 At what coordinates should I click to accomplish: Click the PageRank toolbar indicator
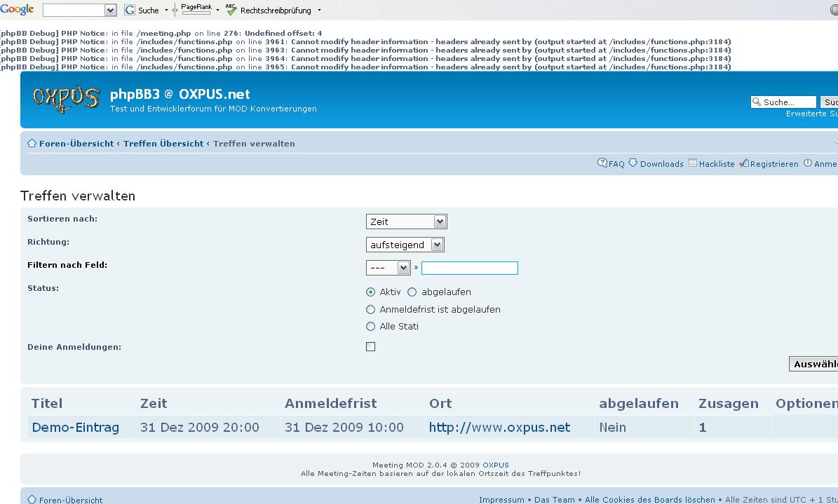click(196, 9)
